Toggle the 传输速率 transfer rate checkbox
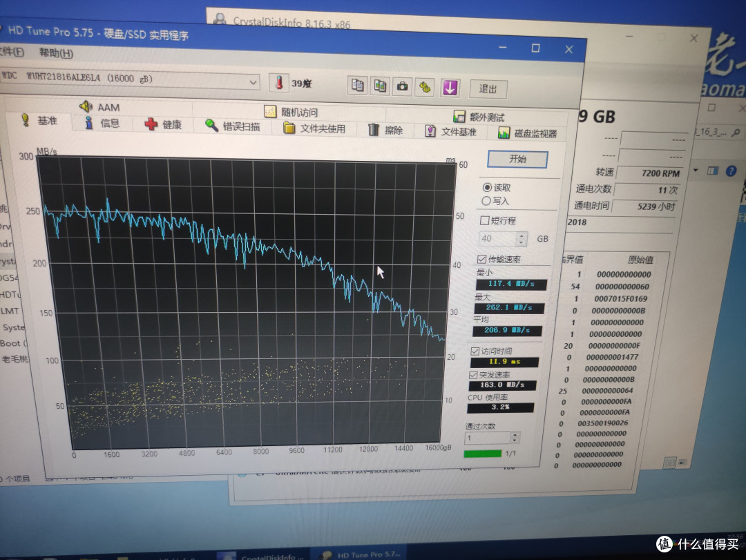The width and height of the screenshot is (746, 560). pos(481,259)
